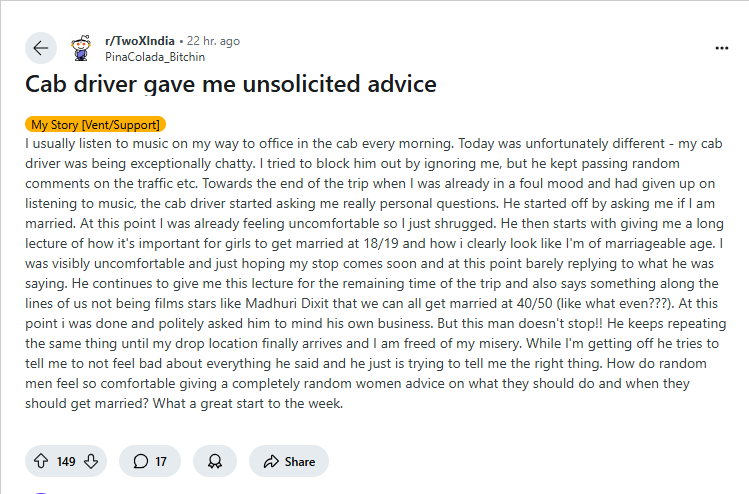
Task: Click the share arrow icon
Action: click(x=270, y=461)
